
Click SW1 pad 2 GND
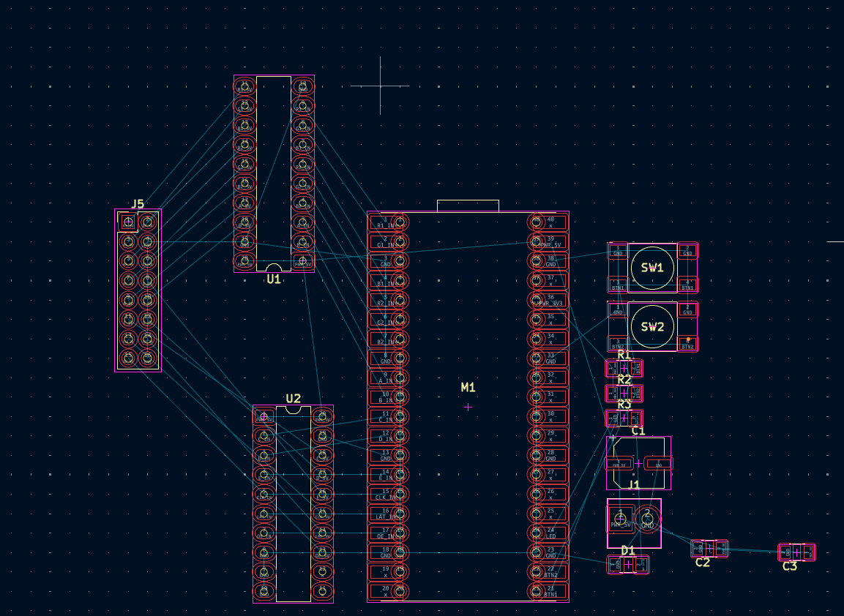(x=687, y=250)
